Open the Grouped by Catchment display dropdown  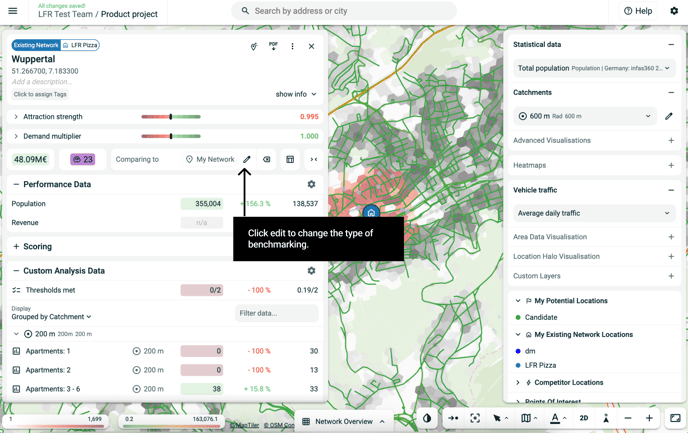point(51,317)
